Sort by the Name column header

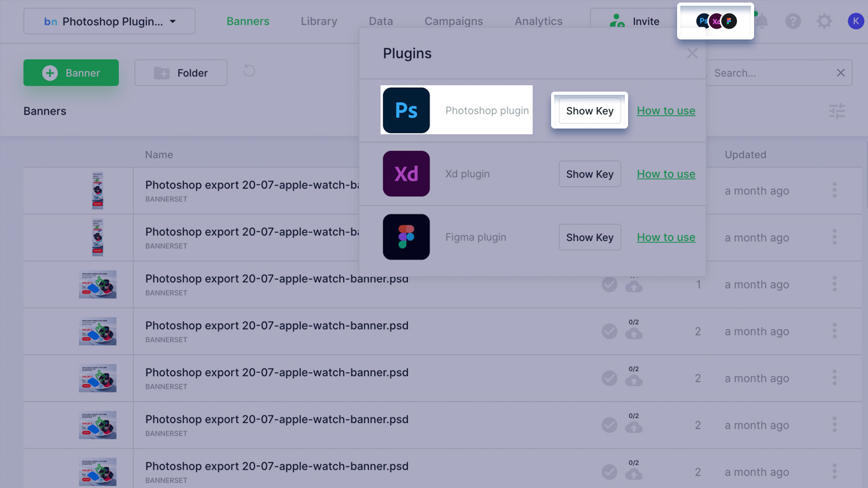[159, 155]
